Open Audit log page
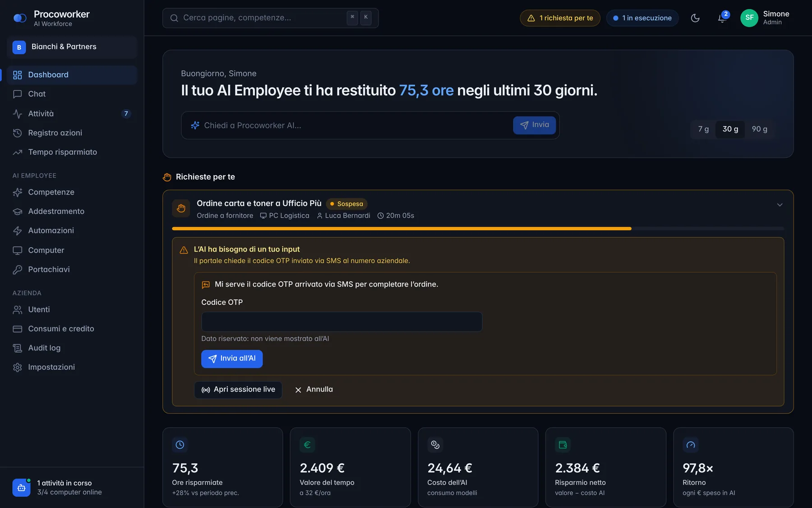The image size is (812, 508). pos(72,348)
